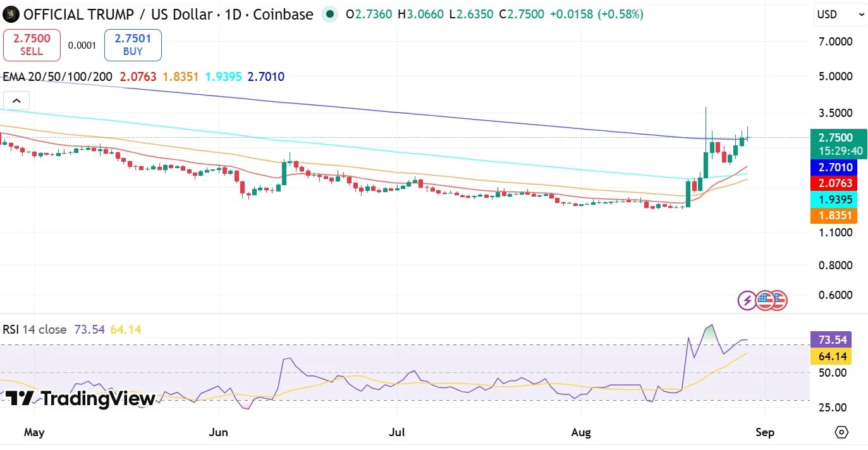Click the Jul label on time axis
The width and height of the screenshot is (868, 450).
click(x=397, y=432)
